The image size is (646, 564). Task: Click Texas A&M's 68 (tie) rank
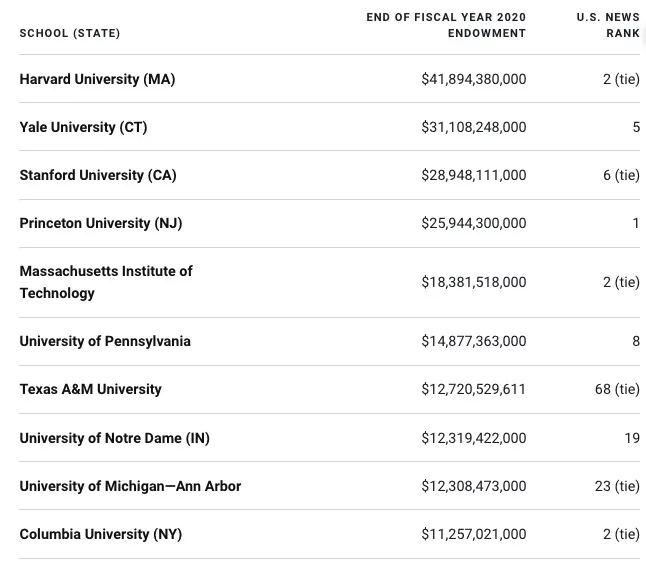click(617, 389)
